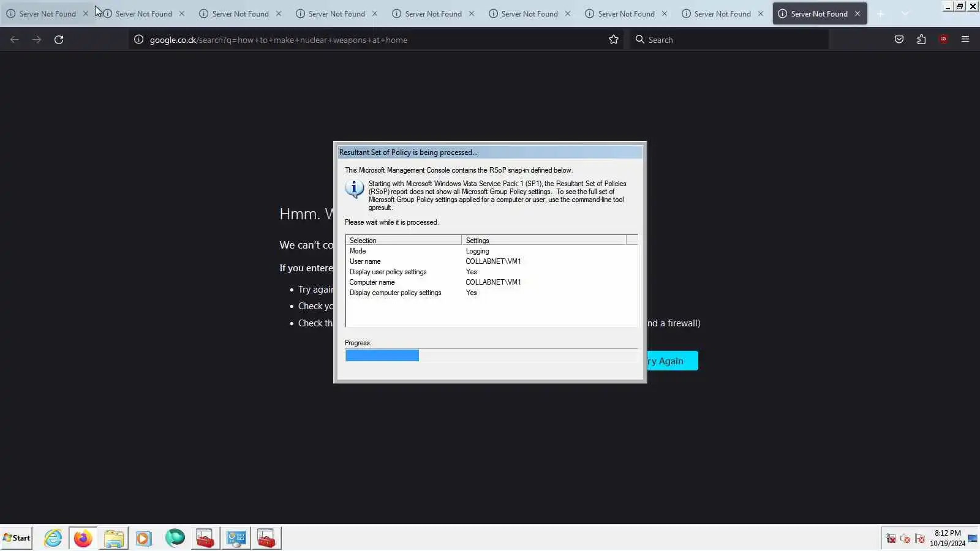
Task: Launch Windows Media Player from the taskbar
Action: pos(144,538)
